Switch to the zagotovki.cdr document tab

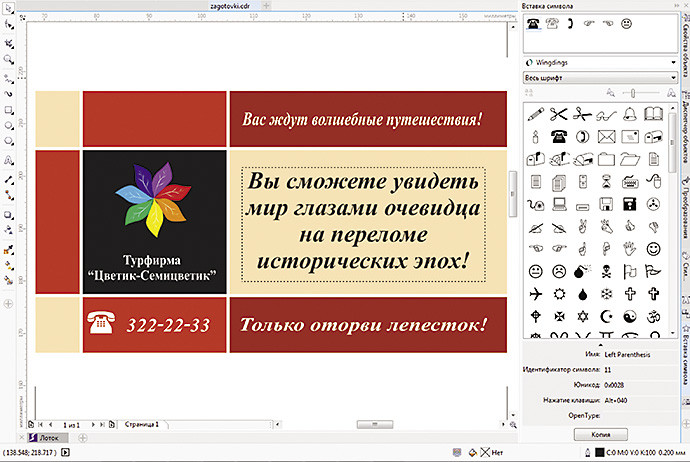point(230,6)
